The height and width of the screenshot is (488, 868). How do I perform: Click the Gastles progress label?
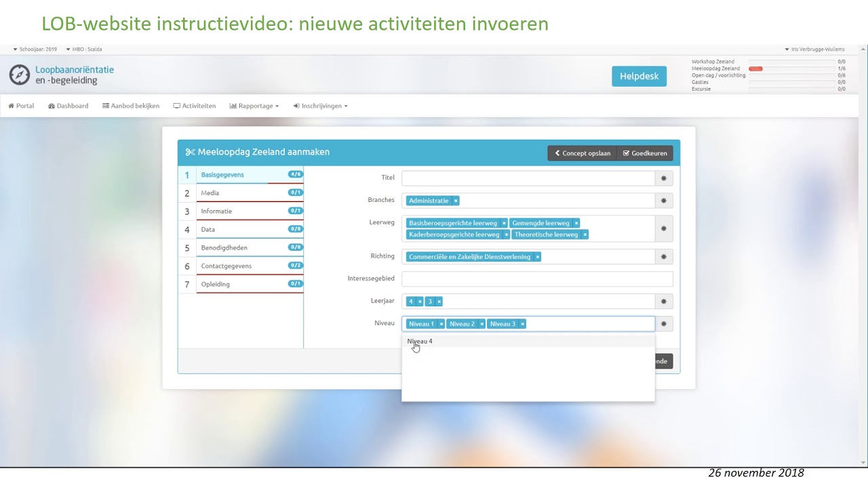700,82
